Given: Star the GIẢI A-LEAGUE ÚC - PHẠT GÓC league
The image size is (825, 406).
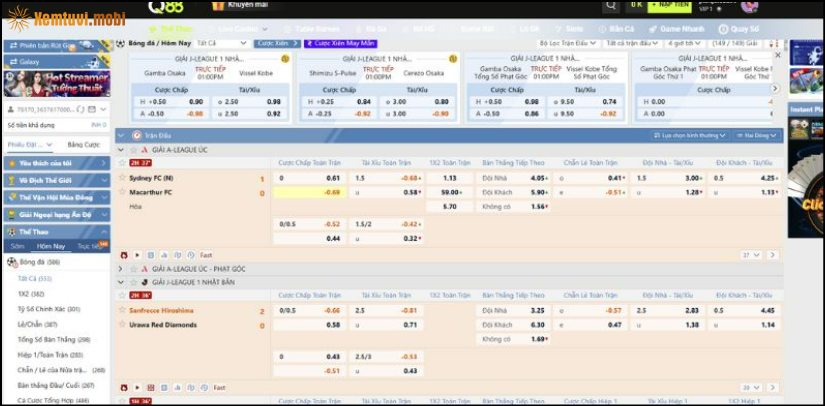Looking at the screenshot, I should tap(133, 269).
